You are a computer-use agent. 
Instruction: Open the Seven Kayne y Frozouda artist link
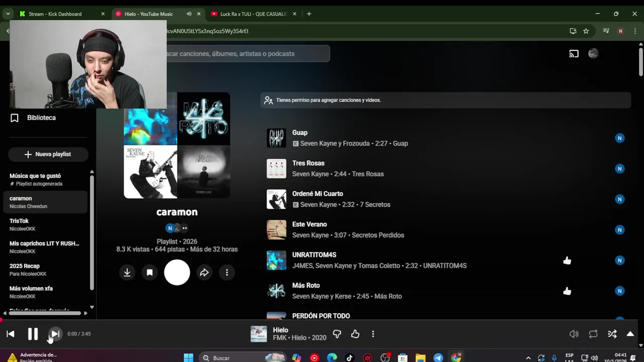click(336, 144)
